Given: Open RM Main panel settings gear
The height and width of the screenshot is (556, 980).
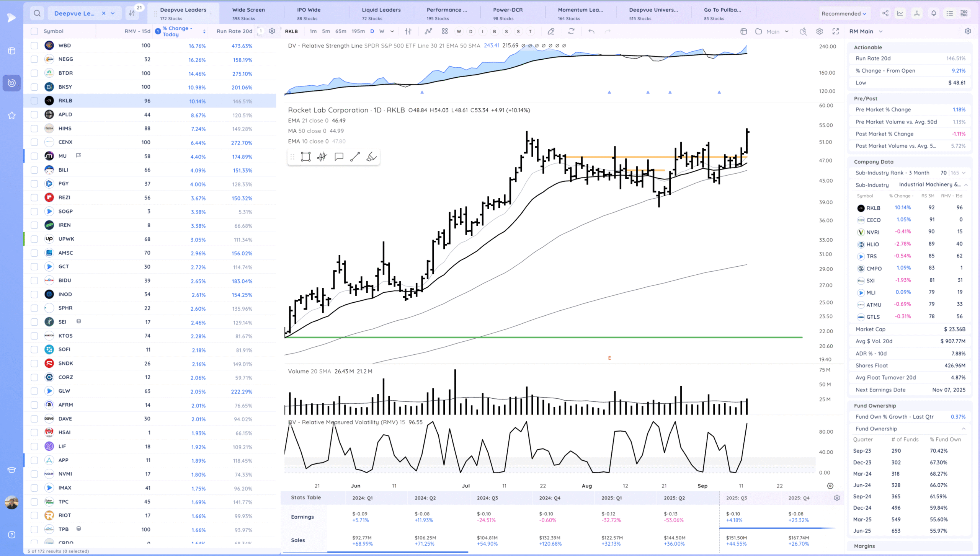Looking at the screenshot, I should pos(968,31).
